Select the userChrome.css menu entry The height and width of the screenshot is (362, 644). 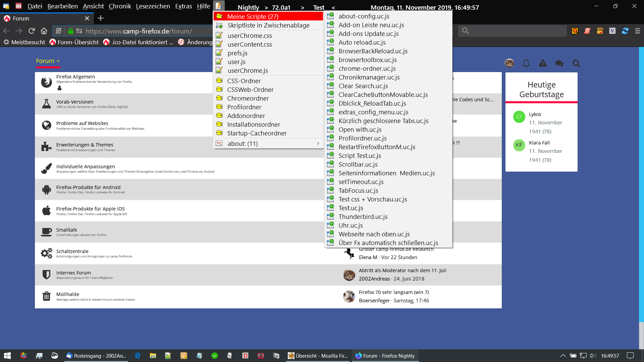(250, 36)
